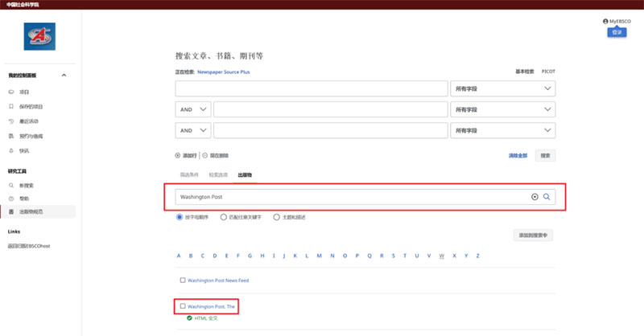The height and width of the screenshot is (336, 644).
Task: Start 新搜索 from research tools
Action: click(27, 185)
